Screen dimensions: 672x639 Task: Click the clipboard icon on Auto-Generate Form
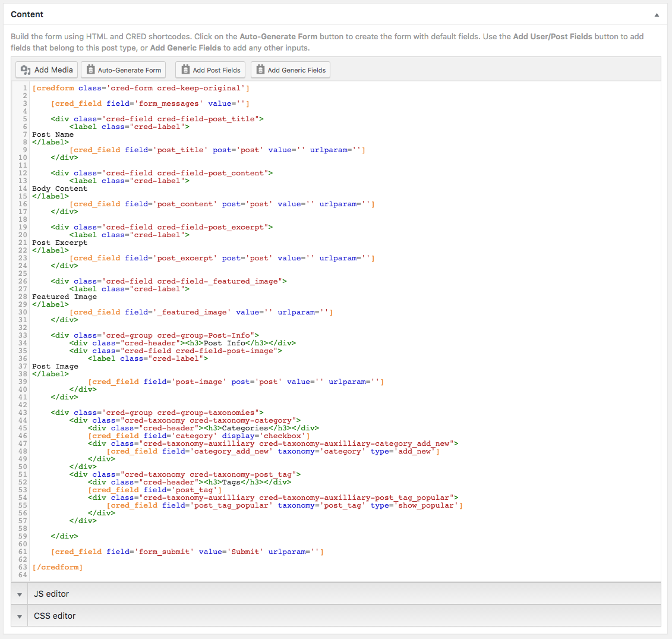[90, 70]
